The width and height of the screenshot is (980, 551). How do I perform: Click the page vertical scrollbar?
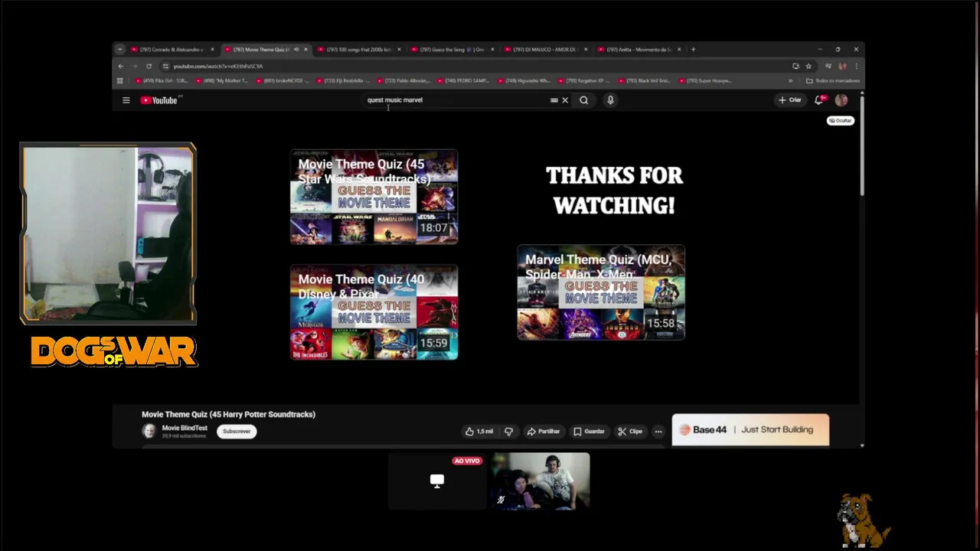pos(862,144)
